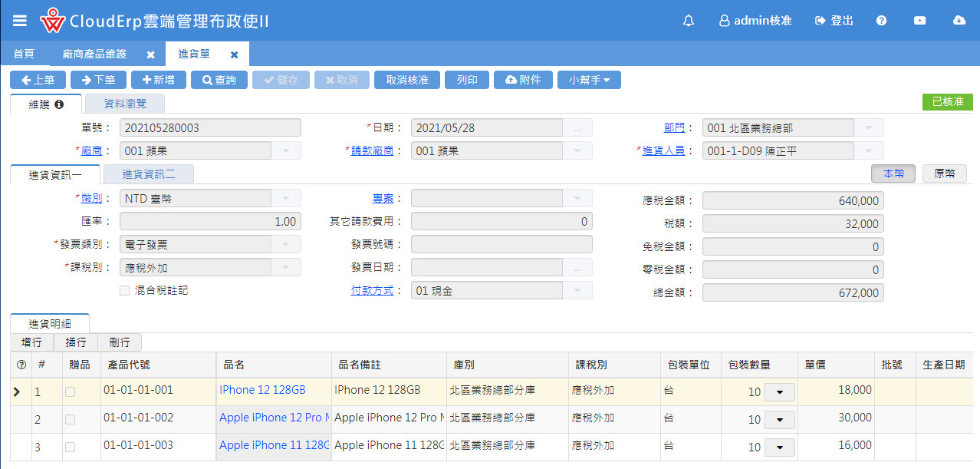Image resolution: width=980 pixels, height=469 pixels.
Task: Open Apple iPhone 11 128G product link
Action: (x=275, y=445)
